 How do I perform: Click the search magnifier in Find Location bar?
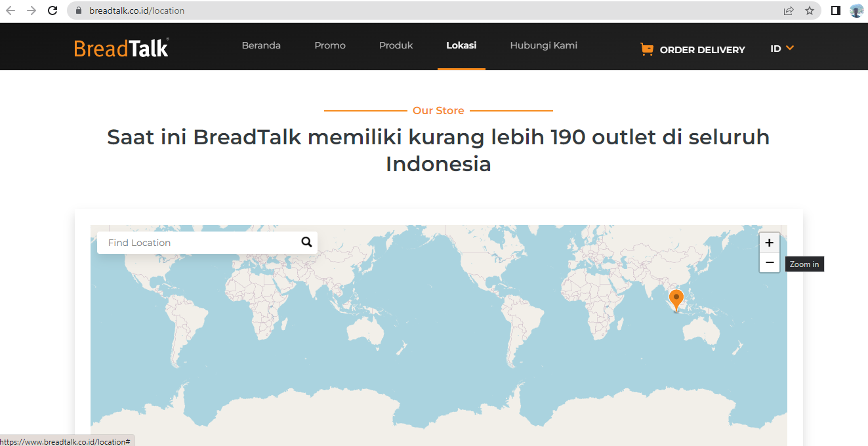pyautogui.click(x=306, y=242)
